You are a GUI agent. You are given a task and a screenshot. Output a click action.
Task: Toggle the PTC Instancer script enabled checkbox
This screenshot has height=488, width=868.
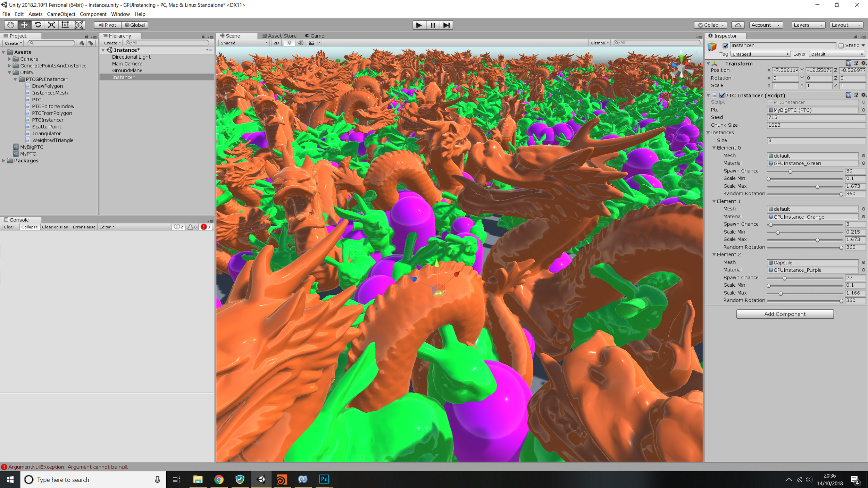722,95
